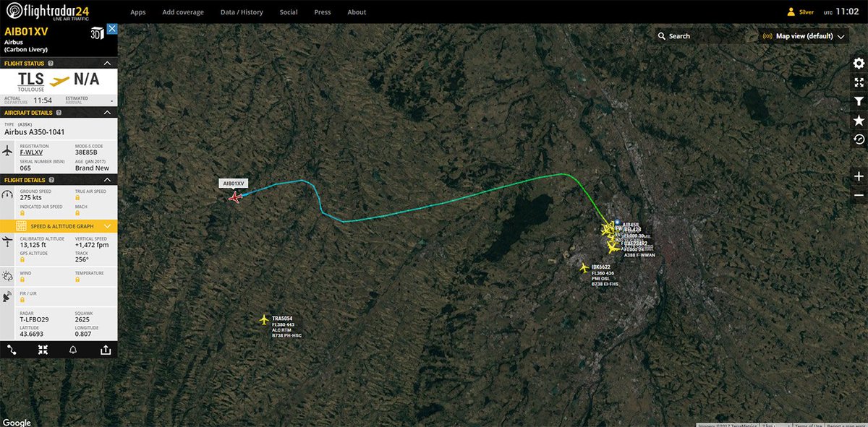Image resolution: width=868 pixels, height=427 pixels.
Task: Toggle fullscreen map view icon
Action: 859,82
